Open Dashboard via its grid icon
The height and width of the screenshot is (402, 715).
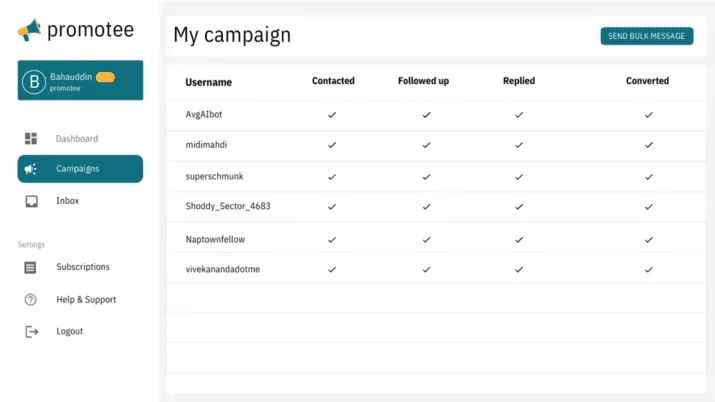tap(31, 139)
